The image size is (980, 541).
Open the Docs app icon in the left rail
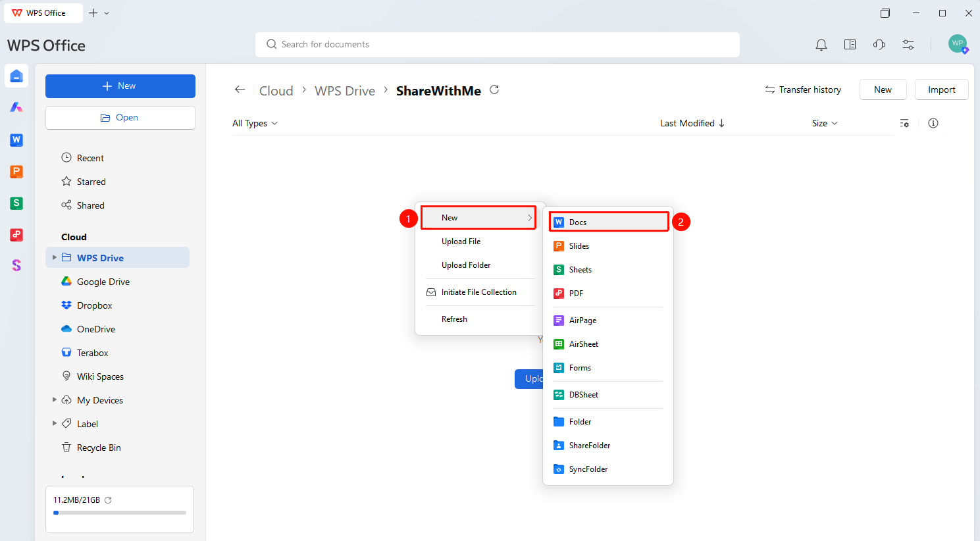pos(16,140)
